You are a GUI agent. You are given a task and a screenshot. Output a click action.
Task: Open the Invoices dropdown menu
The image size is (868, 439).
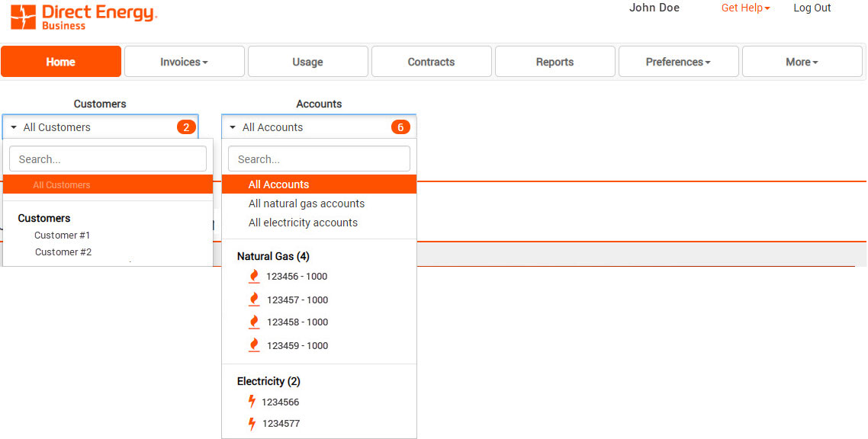tap(185, 62)
